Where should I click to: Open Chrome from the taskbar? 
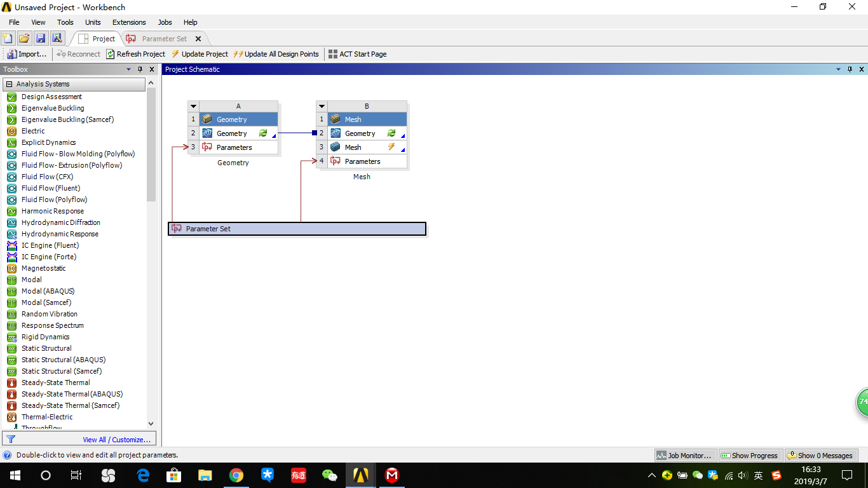click(236, 475)
